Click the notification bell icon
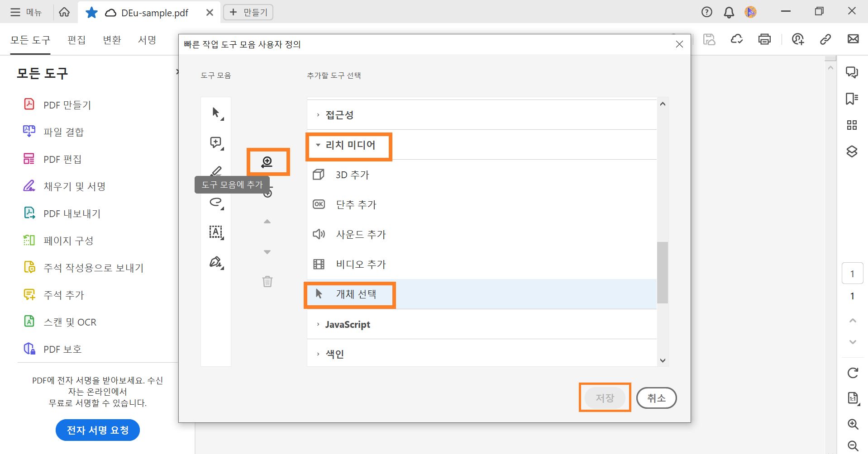Viewport: 868px width, 454px height. click(728, 12)
